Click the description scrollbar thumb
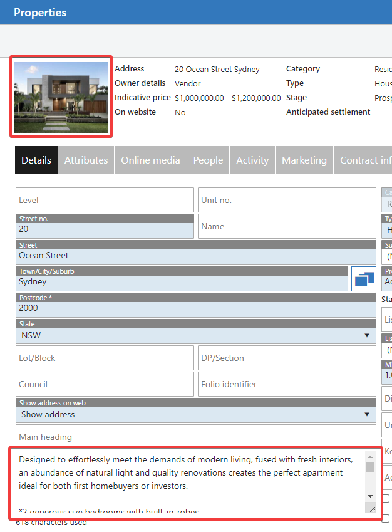Viewport: 392px width, 532px height. point(370,467)
